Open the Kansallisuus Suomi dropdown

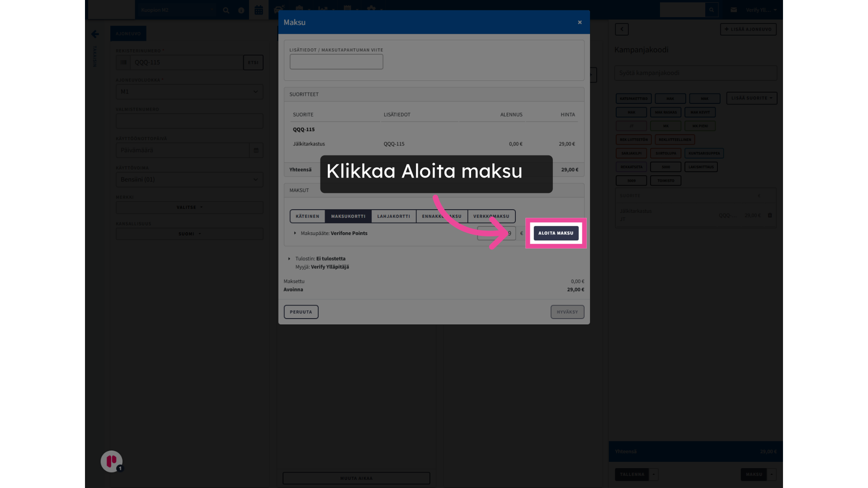point(189,234)
